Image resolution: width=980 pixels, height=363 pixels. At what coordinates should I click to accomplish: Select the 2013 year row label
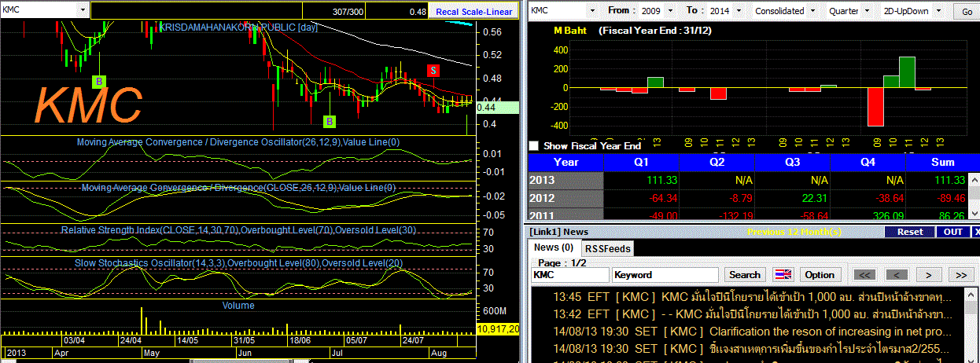566,180
